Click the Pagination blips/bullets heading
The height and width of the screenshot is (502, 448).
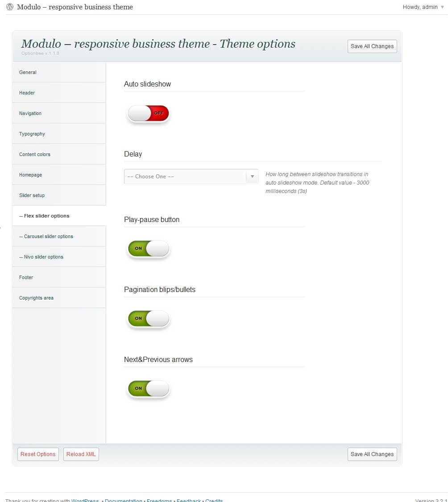pos(160,290)
